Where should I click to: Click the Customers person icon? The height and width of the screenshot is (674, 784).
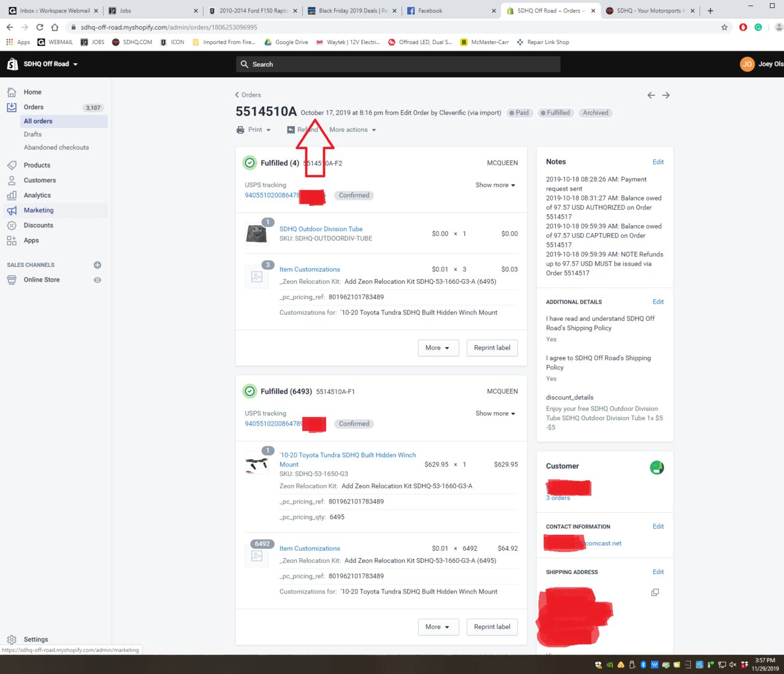[12, 180]
